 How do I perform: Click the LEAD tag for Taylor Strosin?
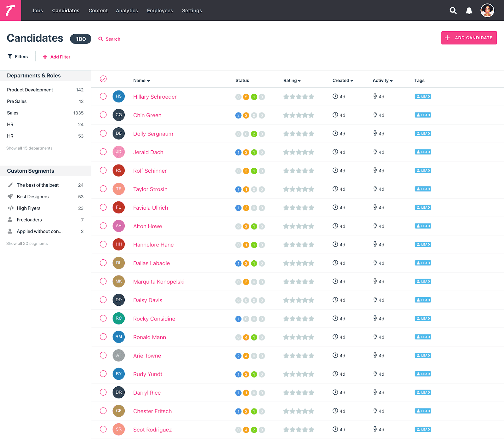click(423, 189)
